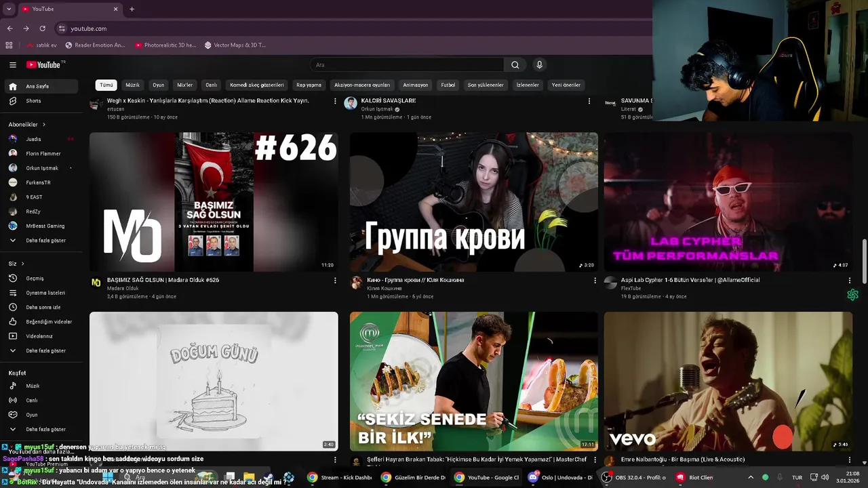Viewport: 868px width, 488px height.
Task: Open more options for Группа крови video
Action: (595, 281)
